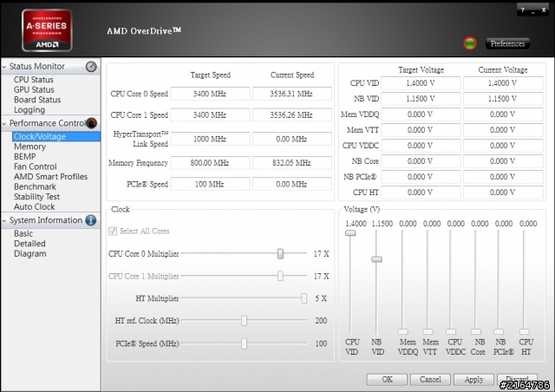
Task: Click the CPU Core 1 target speed field
Action: (210, 115)
